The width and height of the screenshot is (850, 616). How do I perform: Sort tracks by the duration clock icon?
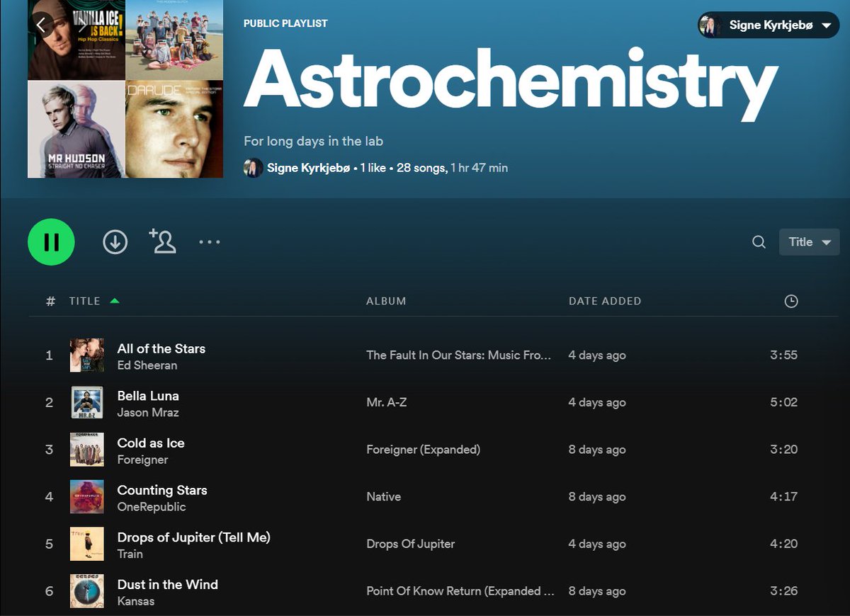[791, 301]
